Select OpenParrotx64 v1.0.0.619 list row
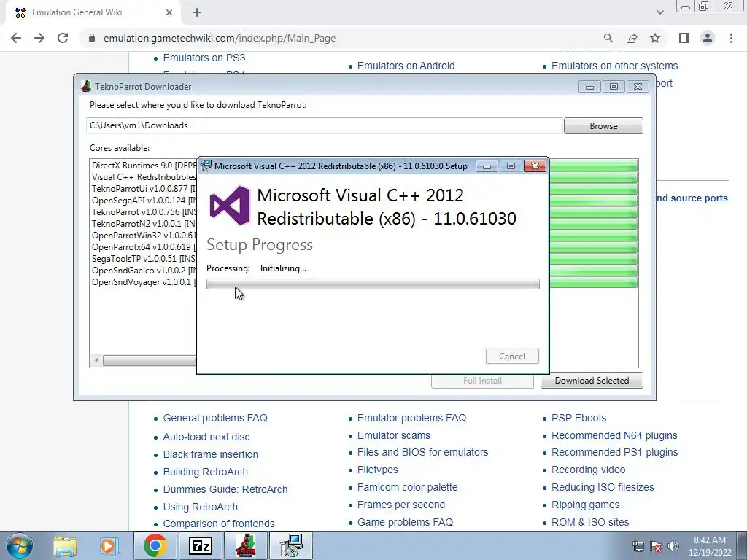 (x=144, y=247)
